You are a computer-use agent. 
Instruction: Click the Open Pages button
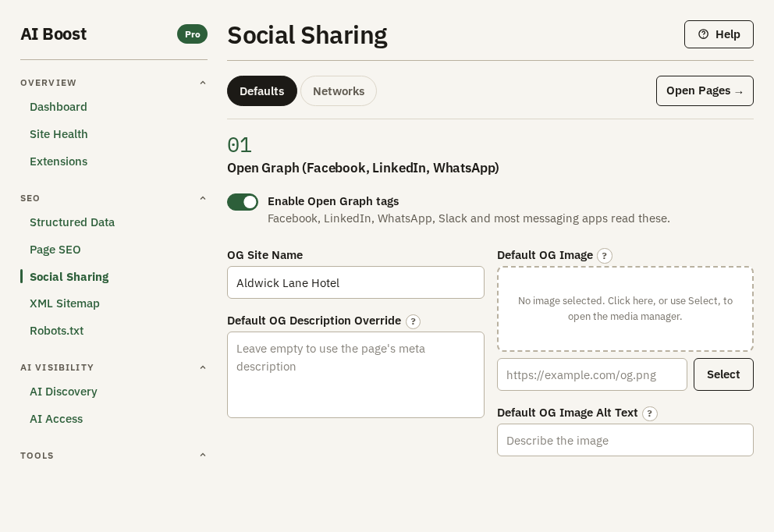(705, 90)
